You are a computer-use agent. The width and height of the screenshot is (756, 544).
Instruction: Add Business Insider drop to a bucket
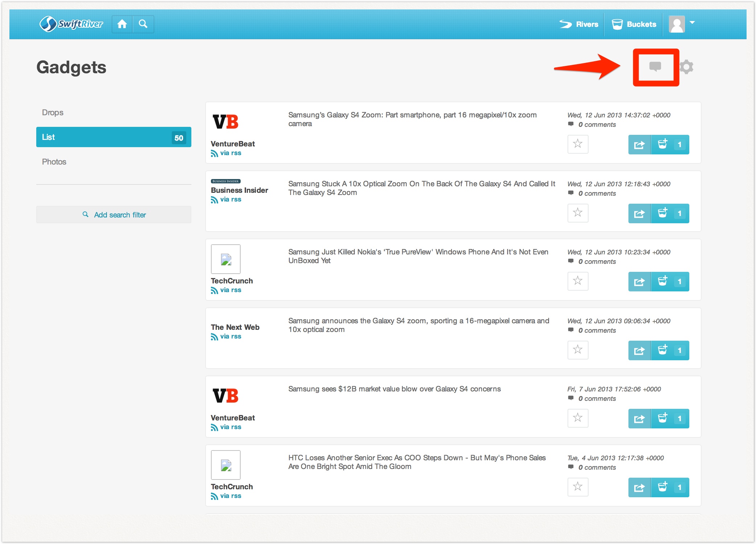[x=663, y=213]
